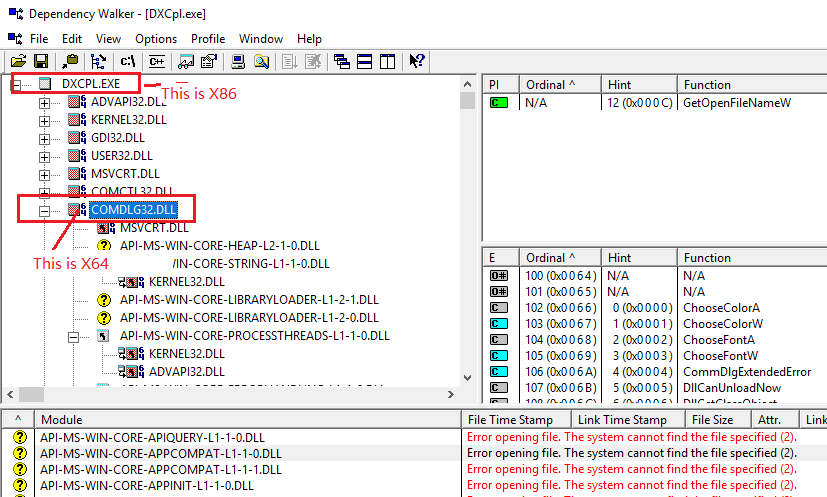Open System Information computer icon
This screenshot has height=497, width=827.
238,62
